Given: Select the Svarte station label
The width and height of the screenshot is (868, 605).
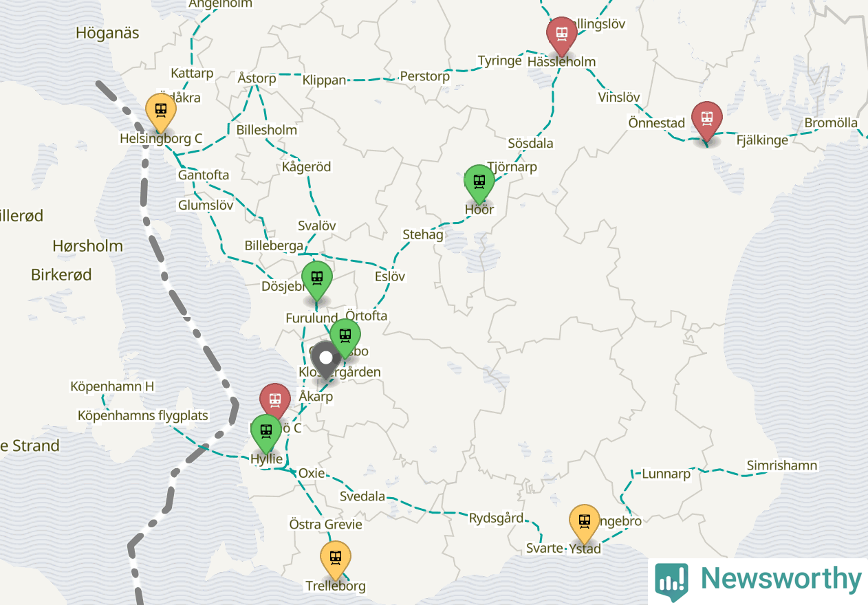Looking at the screenshot, I should (x=544, y=548).
